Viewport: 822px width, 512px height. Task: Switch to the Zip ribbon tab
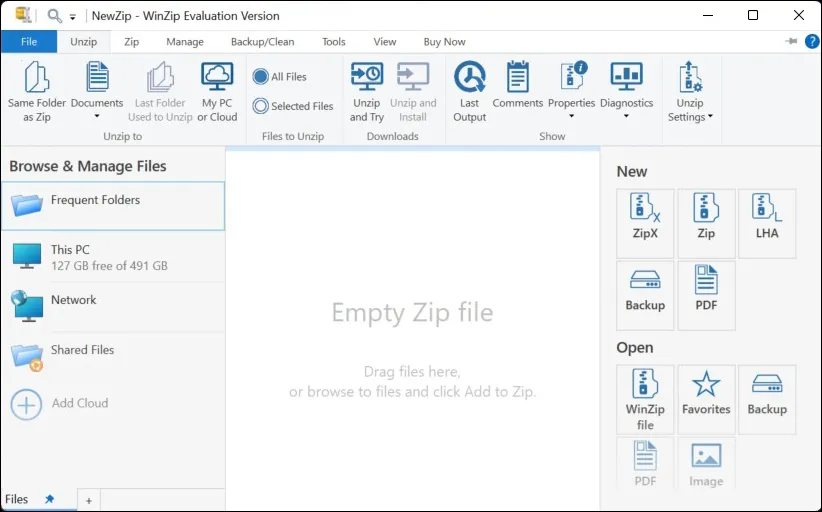[132, 41]
